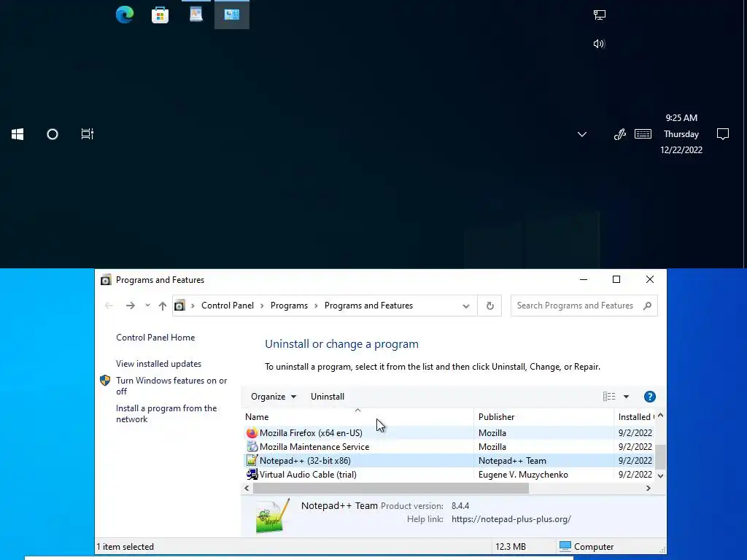Click the Virtual Audio Cable icon
This screenshot has height=560, width=747.
tap(252, 474)
